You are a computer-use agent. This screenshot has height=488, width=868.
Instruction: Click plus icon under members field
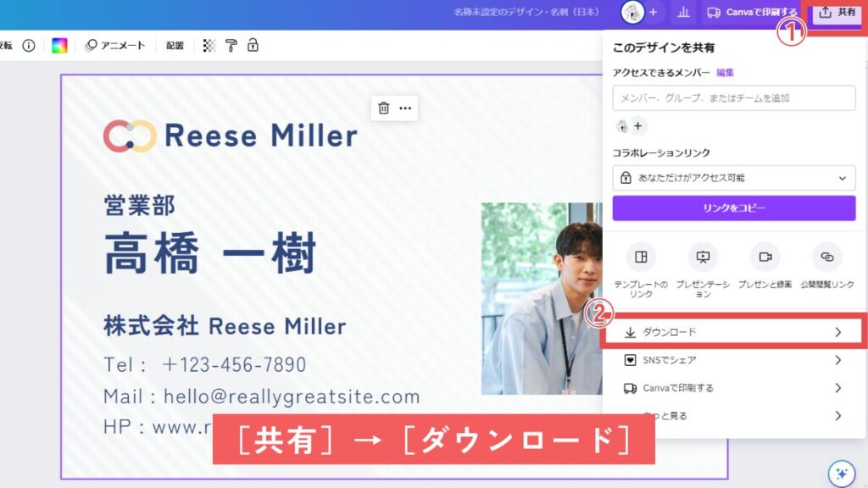[x=638, y=126]
